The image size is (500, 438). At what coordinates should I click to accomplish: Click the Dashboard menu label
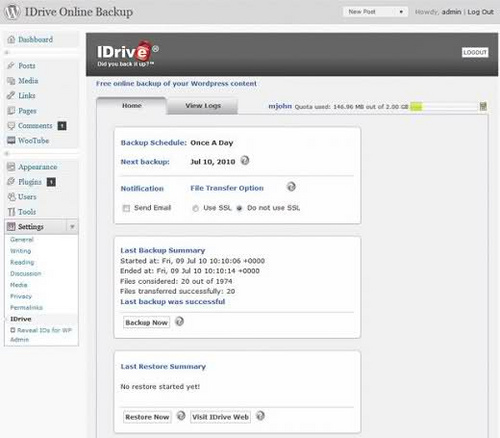tap(35, 39)
